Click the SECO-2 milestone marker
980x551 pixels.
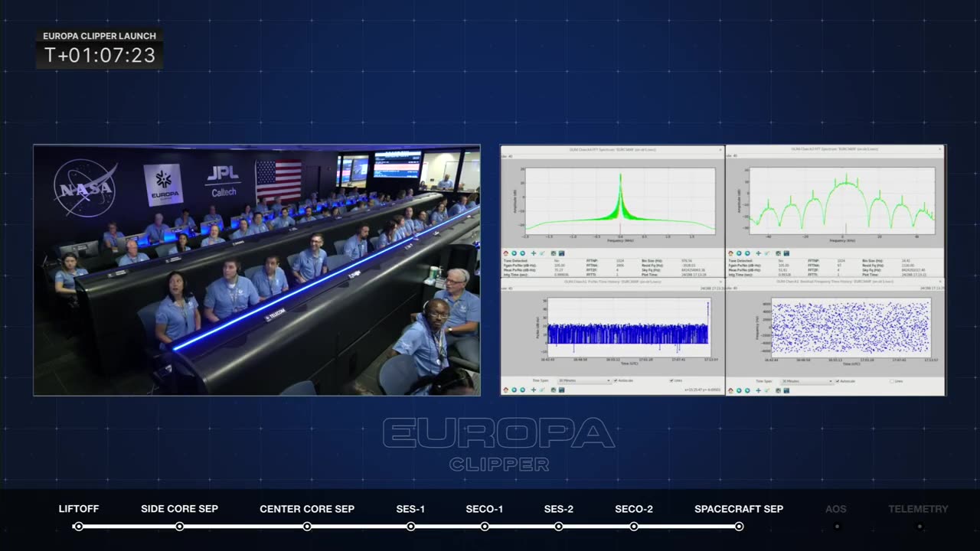click(x=634, y=527)
